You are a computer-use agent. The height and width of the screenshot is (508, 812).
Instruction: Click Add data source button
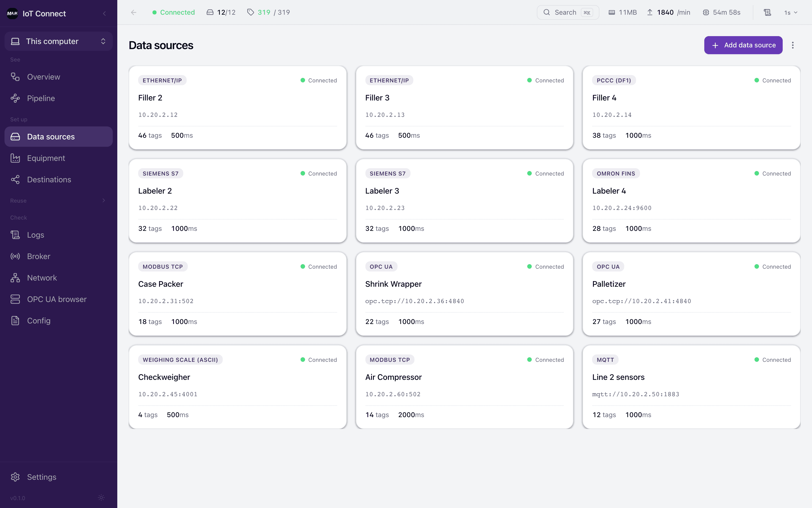pos(743,45)
